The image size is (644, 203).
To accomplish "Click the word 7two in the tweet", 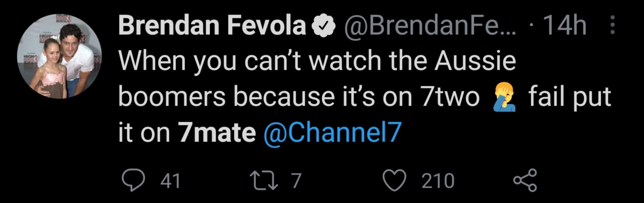I will click(450, 97).
